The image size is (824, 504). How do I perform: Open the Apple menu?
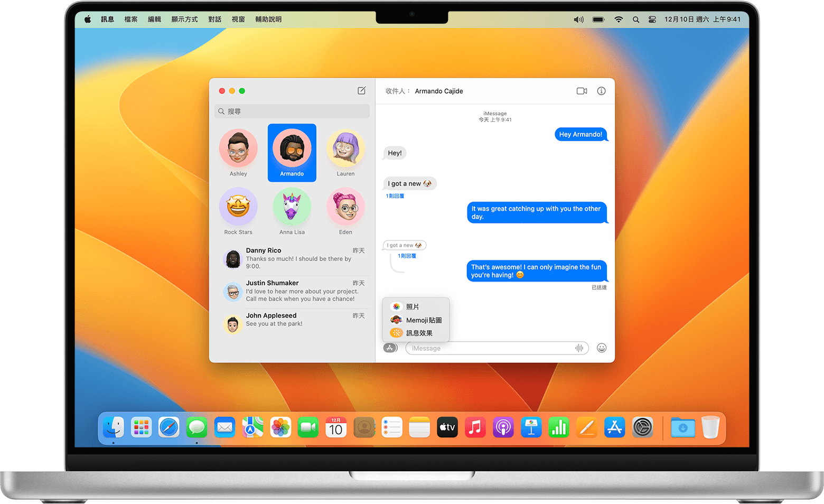[x=88, y=19]
